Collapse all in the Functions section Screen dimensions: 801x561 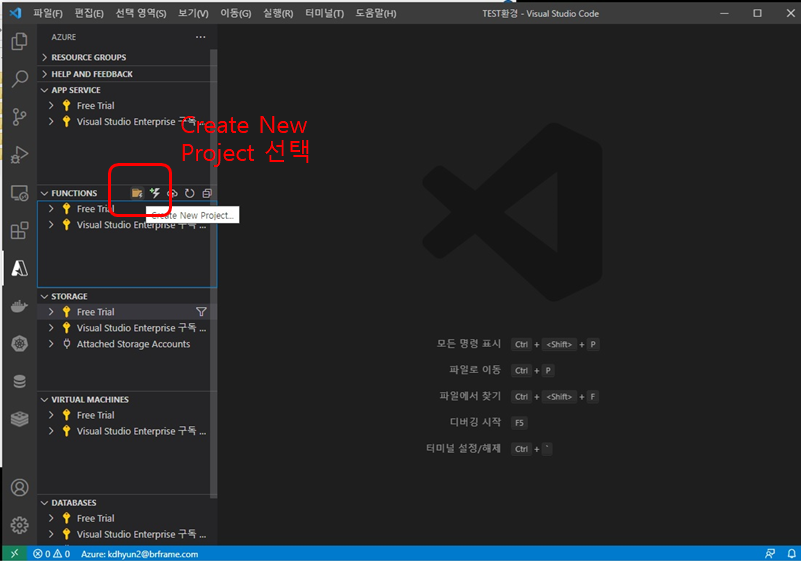pos(207,193)
